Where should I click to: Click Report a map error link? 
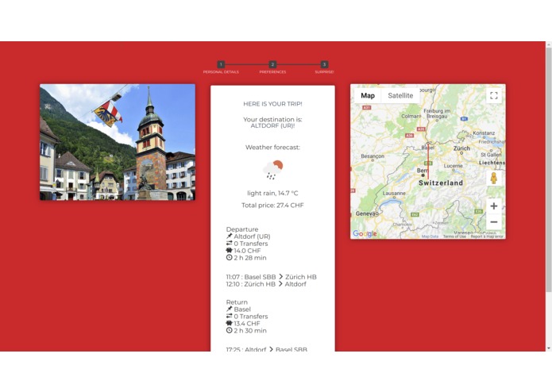(487, 236)
